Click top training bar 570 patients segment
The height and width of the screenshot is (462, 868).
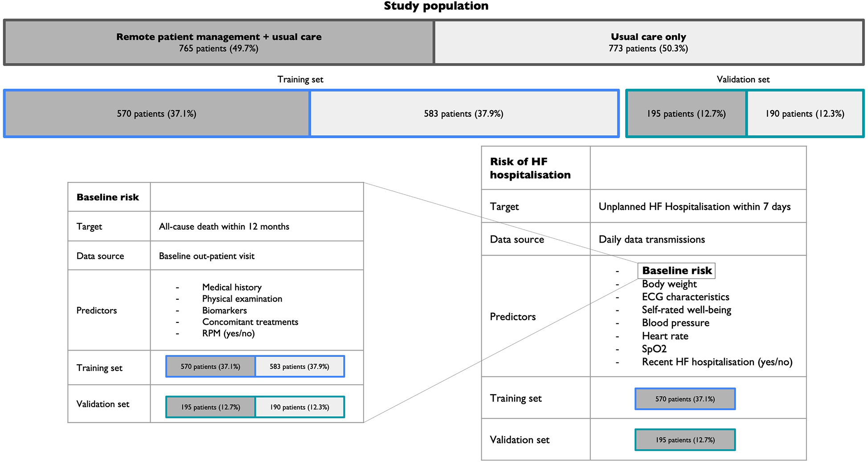157,114
